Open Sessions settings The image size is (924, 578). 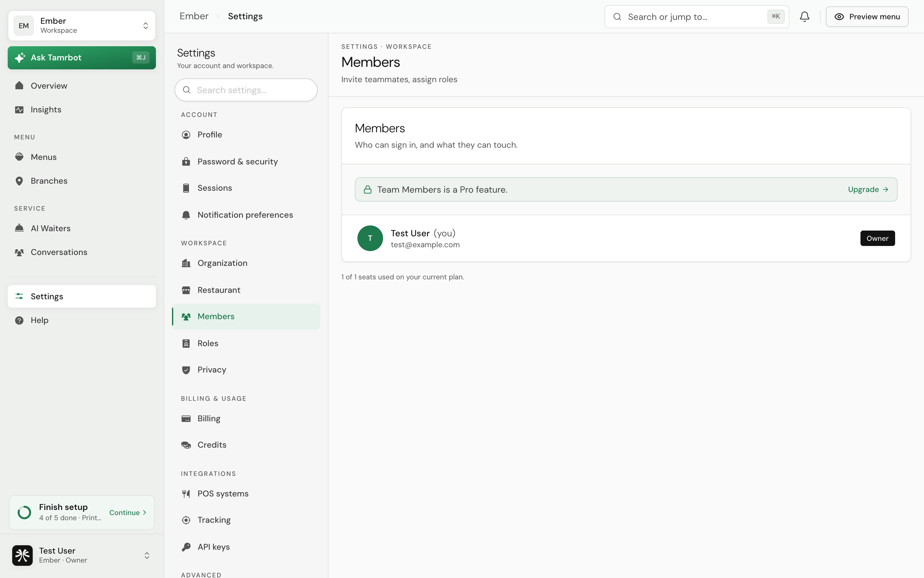[246, 188]
